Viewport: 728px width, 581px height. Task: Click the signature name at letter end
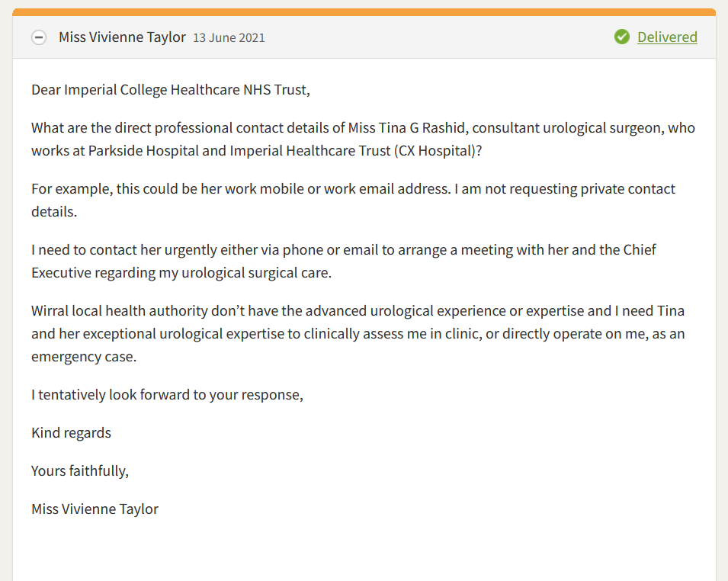[95, 509]
